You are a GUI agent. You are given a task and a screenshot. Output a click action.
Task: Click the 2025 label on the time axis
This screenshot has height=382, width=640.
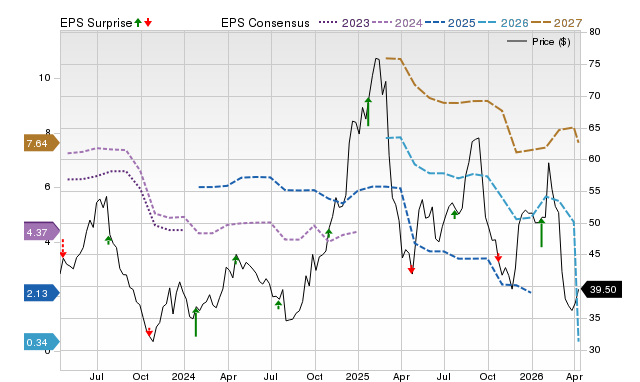[x=358, y=376]
